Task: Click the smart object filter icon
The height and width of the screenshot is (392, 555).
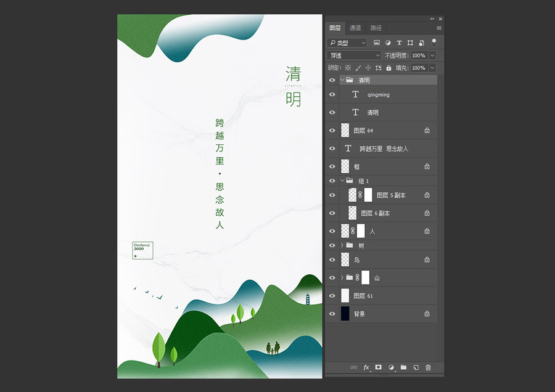Action: [x=422, y=43]
